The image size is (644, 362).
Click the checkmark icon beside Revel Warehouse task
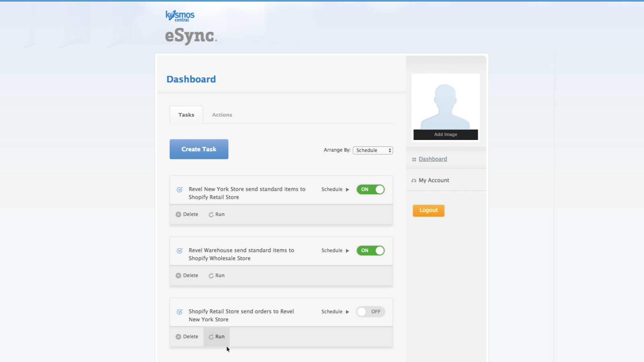[x=179, y=250]
